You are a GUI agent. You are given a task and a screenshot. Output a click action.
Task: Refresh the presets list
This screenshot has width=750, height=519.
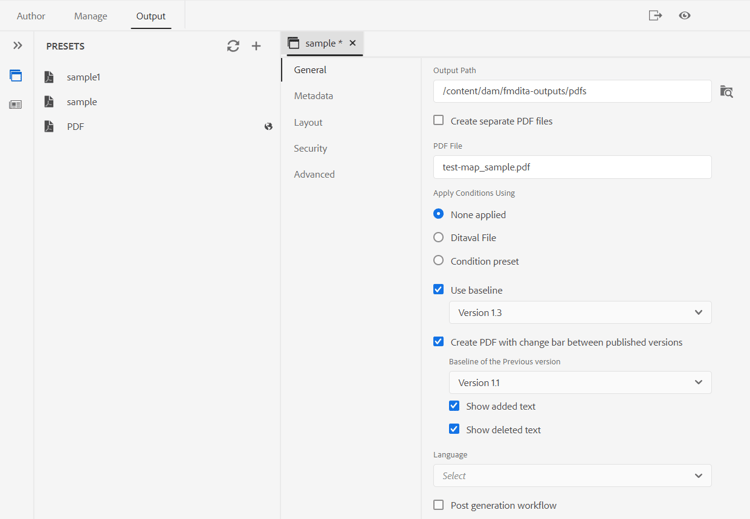233,46
